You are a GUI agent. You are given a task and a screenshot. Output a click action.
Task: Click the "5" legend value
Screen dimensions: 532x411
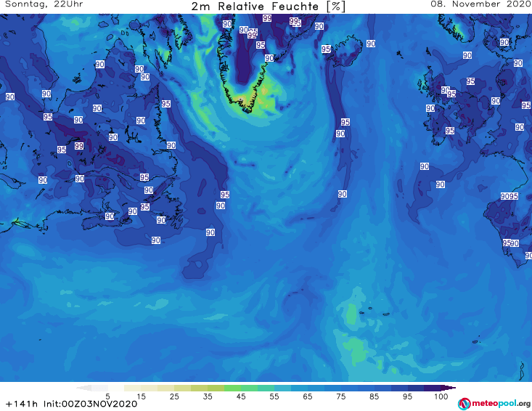click(x=107, y=396)
